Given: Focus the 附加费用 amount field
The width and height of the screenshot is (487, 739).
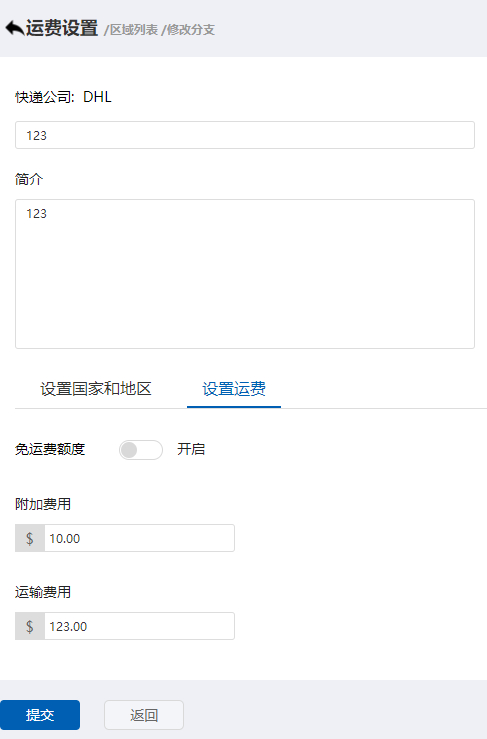Looking at the screenshot, I should (140, 538).
